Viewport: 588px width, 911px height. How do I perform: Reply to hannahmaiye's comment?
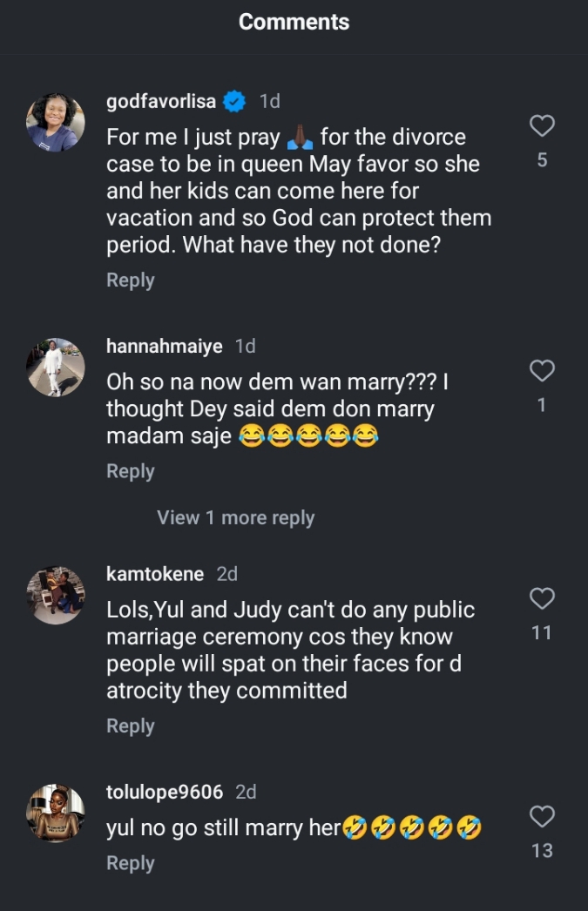(130, 471)
